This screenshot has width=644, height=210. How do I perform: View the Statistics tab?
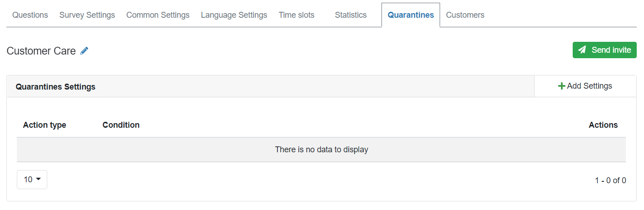point(351,15)
